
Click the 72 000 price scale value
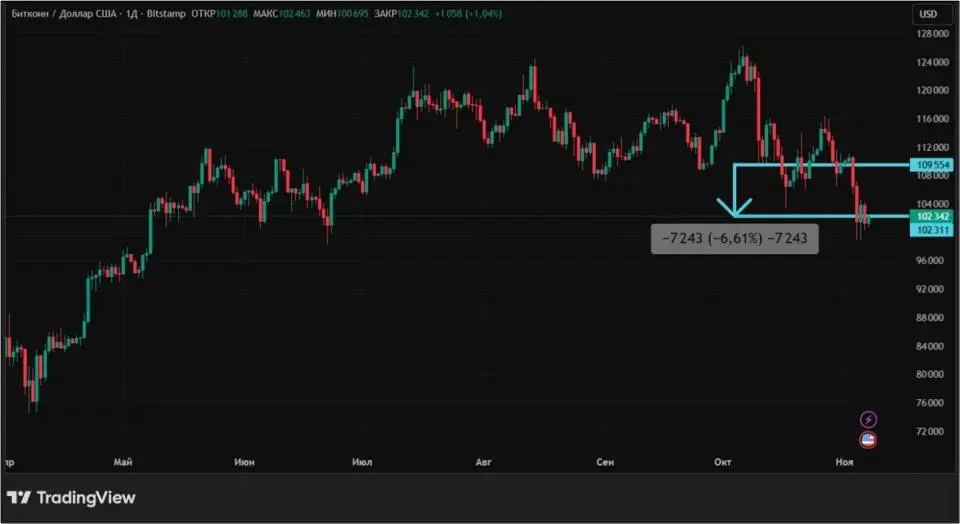click(931, 432)
